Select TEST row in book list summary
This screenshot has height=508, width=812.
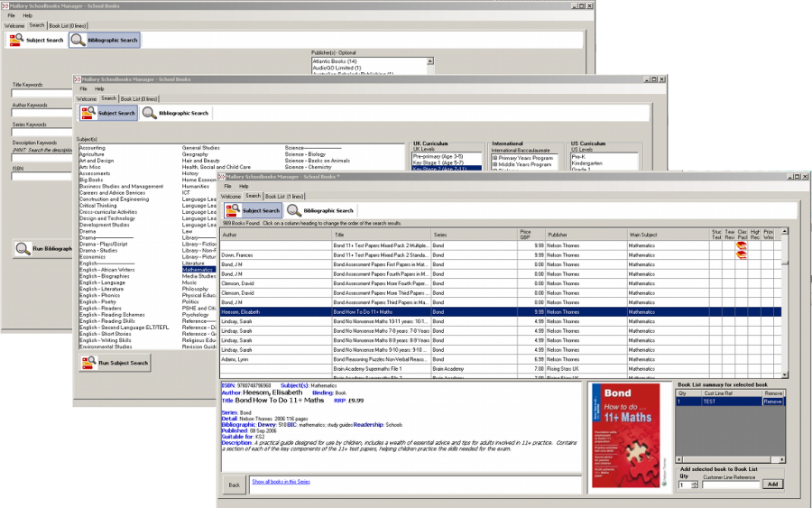(730, 402)
